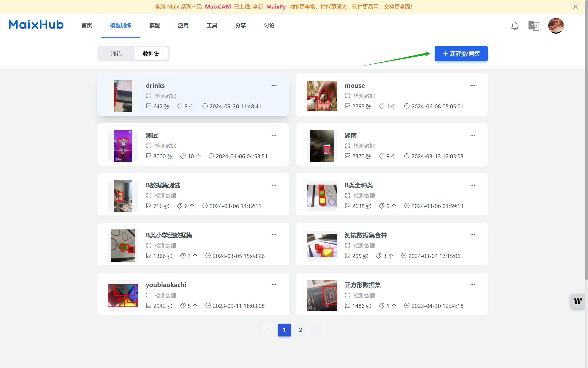Open more options for 湖南 dataset

point(473,135)
